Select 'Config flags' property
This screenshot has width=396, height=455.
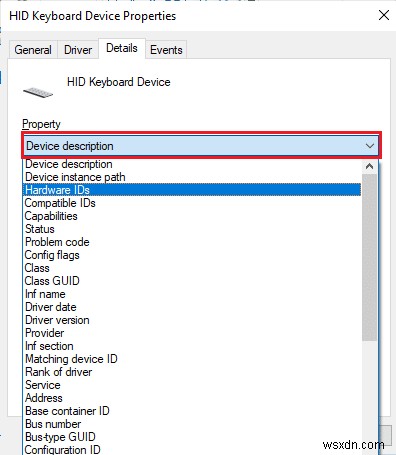pos(192,255)
